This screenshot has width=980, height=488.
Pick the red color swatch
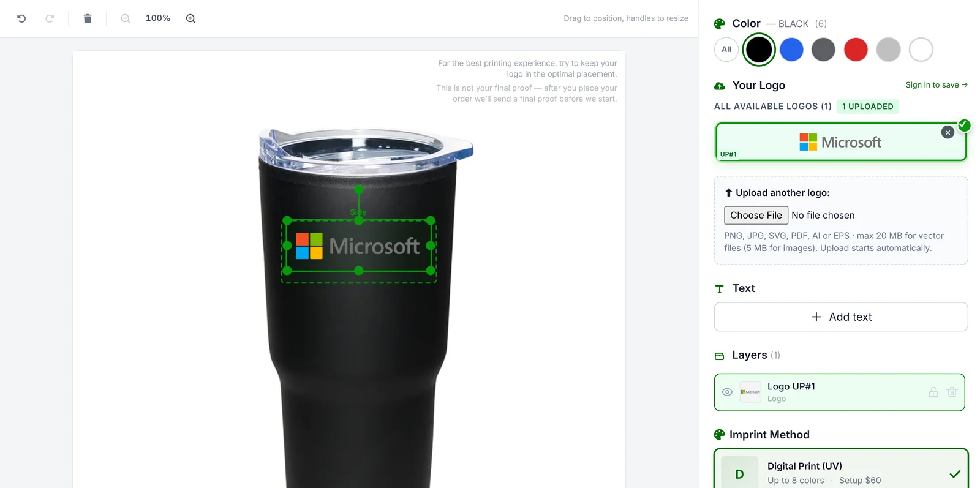click(856, 50)
